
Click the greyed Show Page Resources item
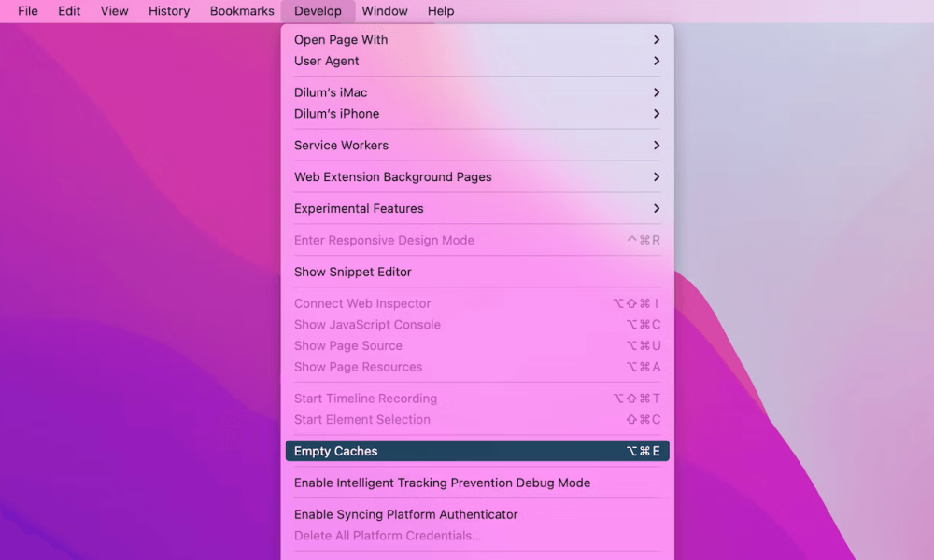477,367
